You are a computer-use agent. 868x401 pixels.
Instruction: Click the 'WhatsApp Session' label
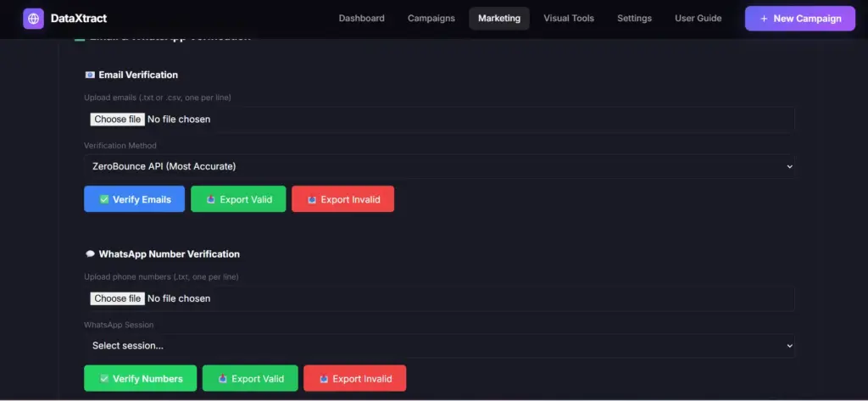coord(119,325)
